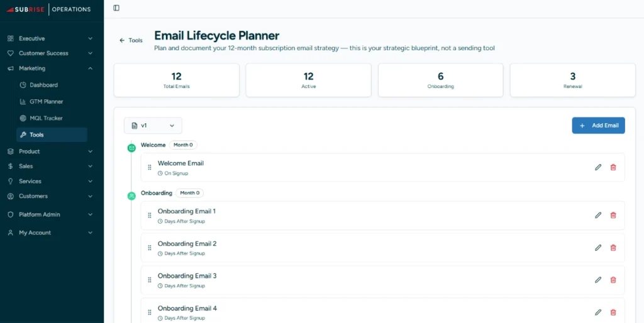Click the Sales dollar icon
This screenshot has width=644, height=323.
(11, 167)
